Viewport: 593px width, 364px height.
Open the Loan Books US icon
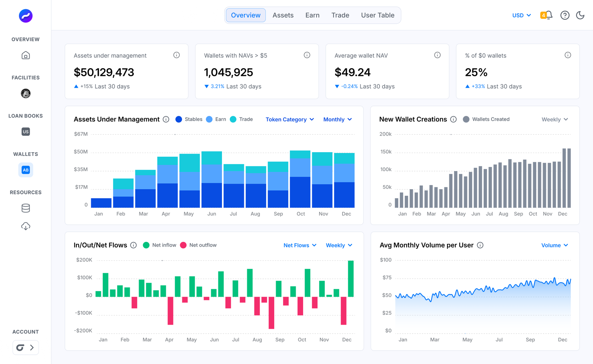click(x=26, y=131)
